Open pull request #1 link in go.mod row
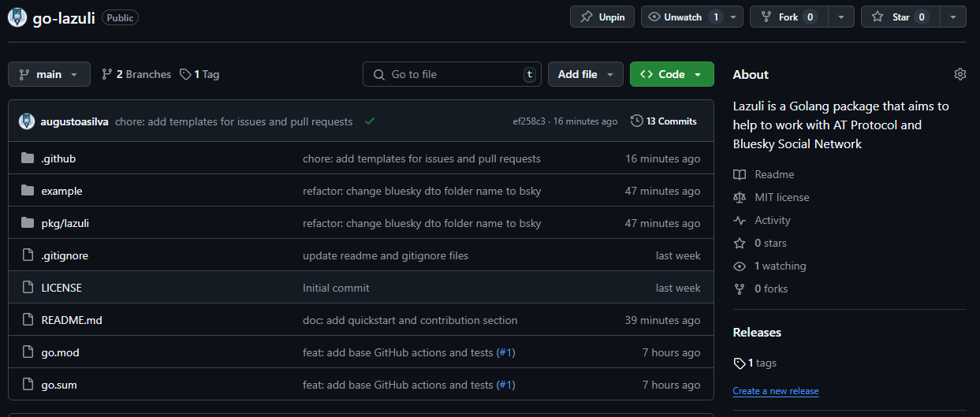980x417 pixels. [506, 352]
